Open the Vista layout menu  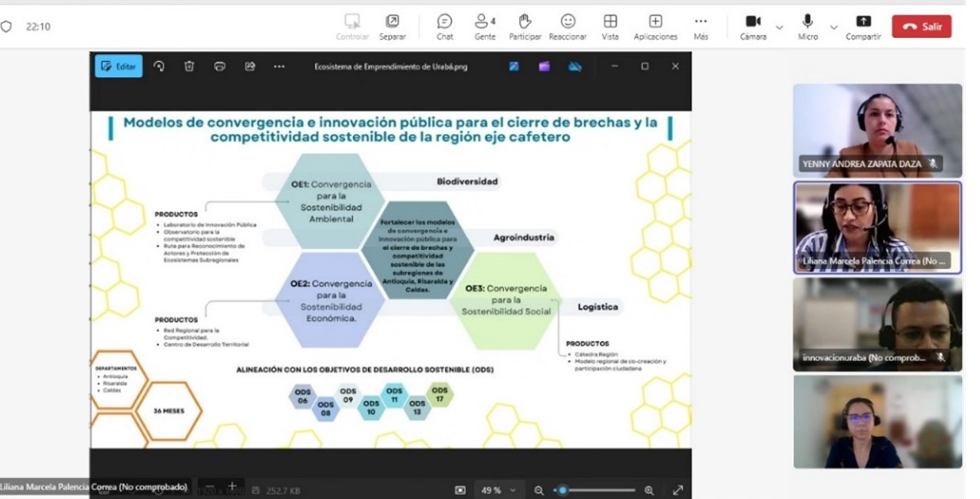click(610, 26)
